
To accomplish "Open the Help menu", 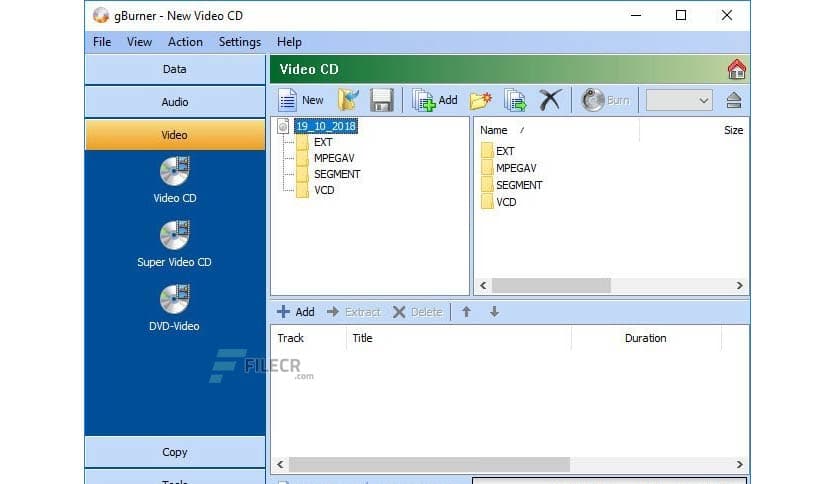I will 289,42.
